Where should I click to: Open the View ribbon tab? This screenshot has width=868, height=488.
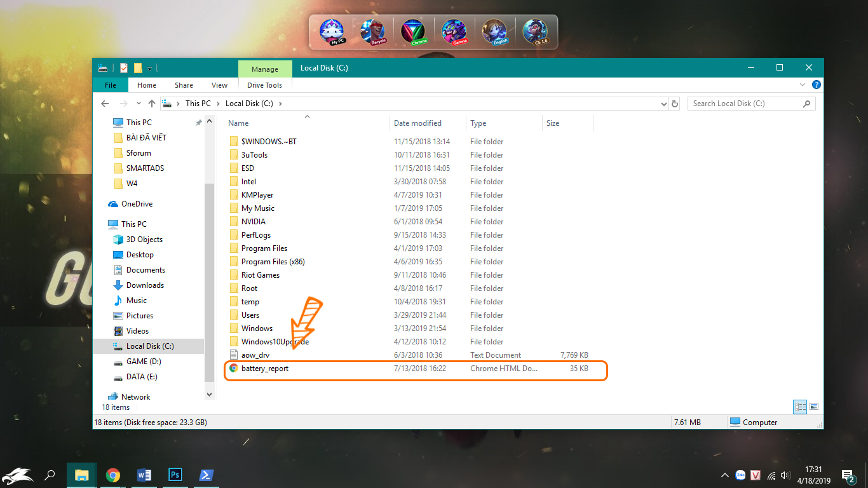[220, 85]
